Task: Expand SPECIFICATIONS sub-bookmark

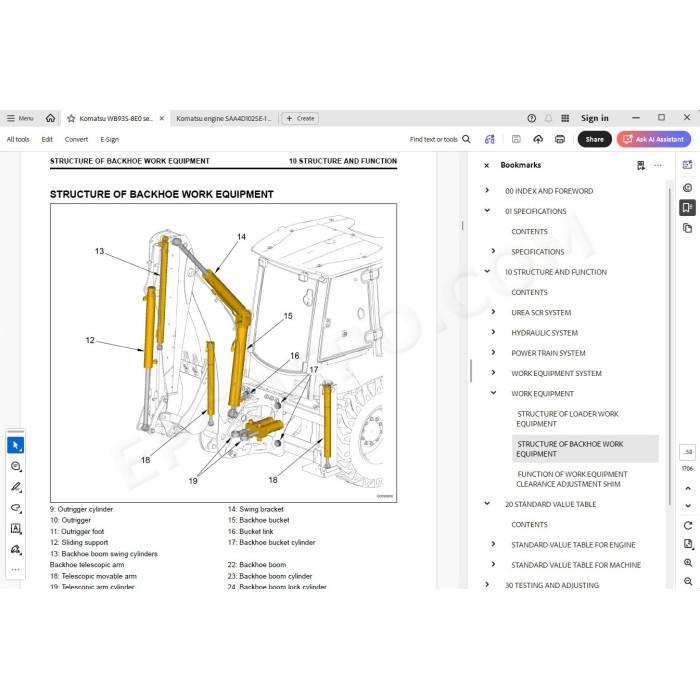Action: coord(493,251)
